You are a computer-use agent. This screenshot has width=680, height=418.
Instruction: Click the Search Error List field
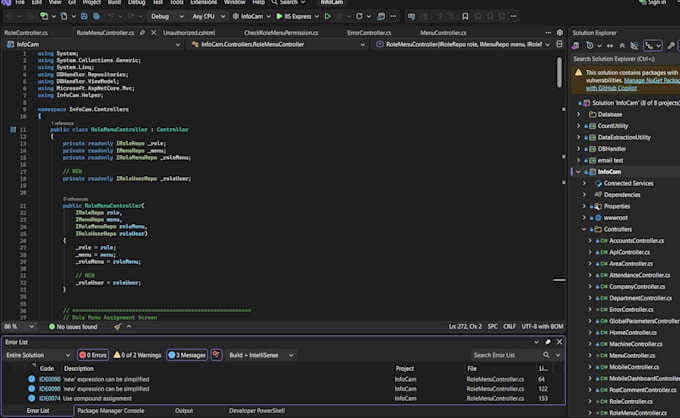pos(506,355)
